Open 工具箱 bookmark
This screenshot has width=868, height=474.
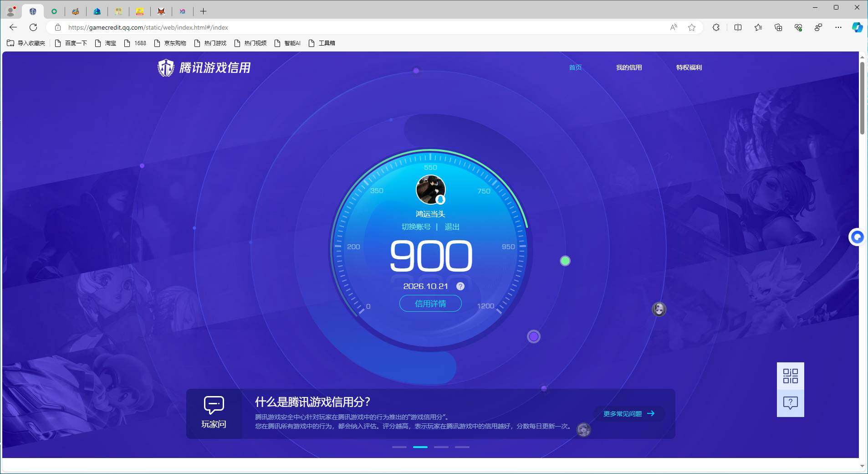coord(322,43)
